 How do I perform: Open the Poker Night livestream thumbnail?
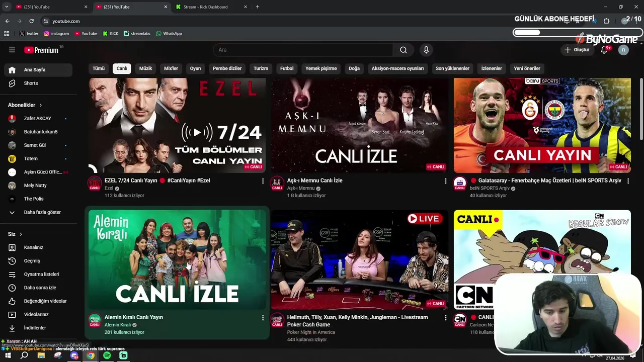(360, 260)
